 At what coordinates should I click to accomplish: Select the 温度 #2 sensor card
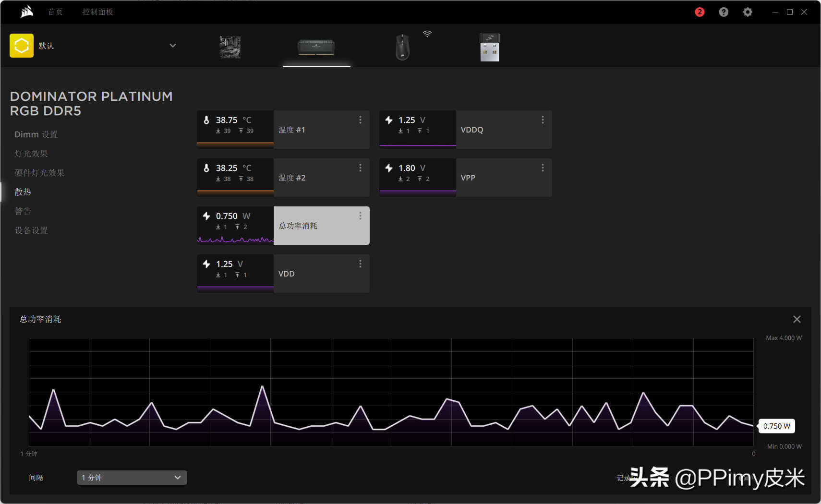[283, 178]
